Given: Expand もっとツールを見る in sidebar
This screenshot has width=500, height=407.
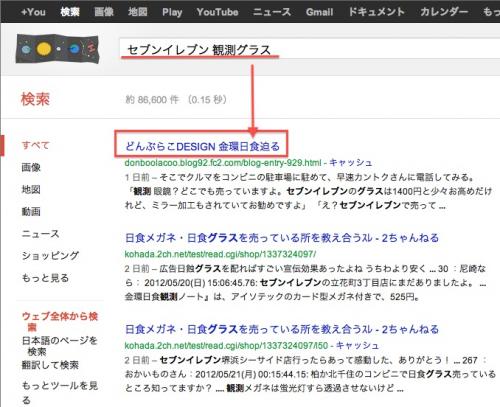Looking at the screenshot, I should (59, 392).
